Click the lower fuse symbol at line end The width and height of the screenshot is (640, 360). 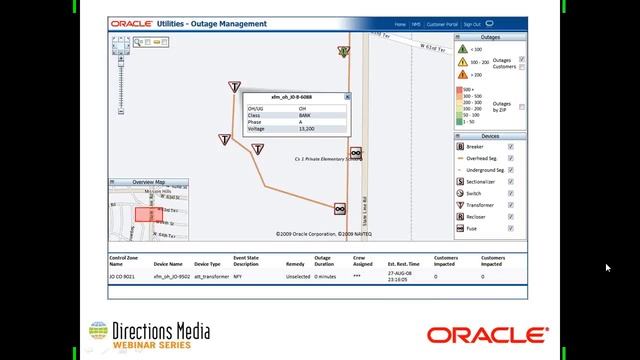[340, 209]
